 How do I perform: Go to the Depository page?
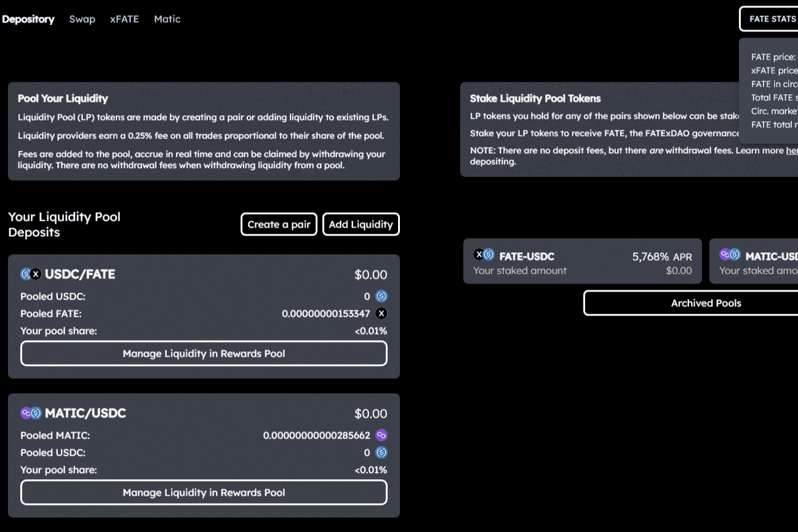click(28, 19)
